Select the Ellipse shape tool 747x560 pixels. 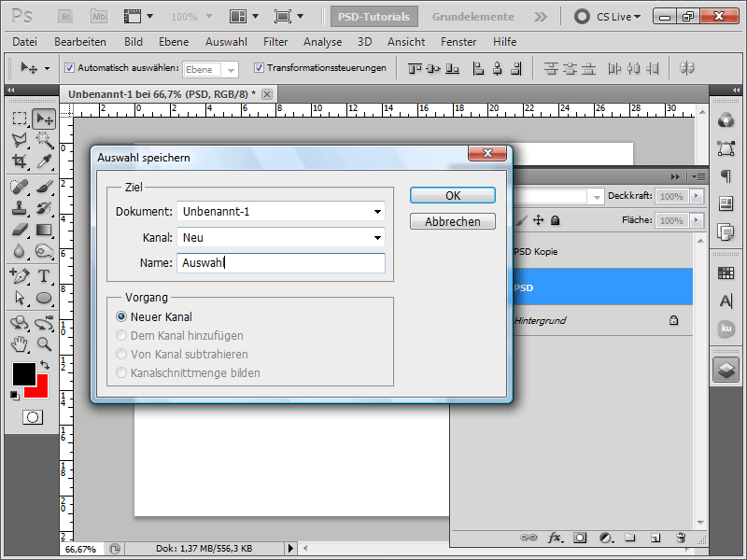tap(44, 298)
